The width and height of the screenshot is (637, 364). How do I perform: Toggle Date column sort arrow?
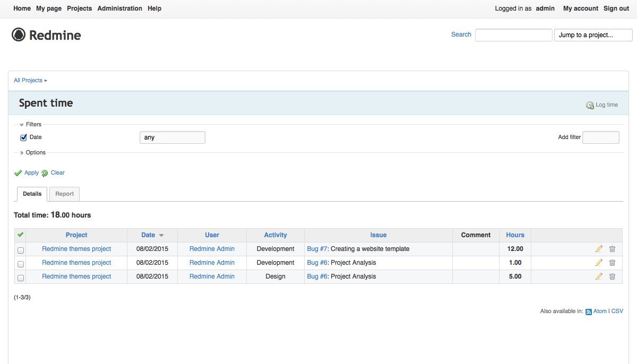click(x=161, y=235)
